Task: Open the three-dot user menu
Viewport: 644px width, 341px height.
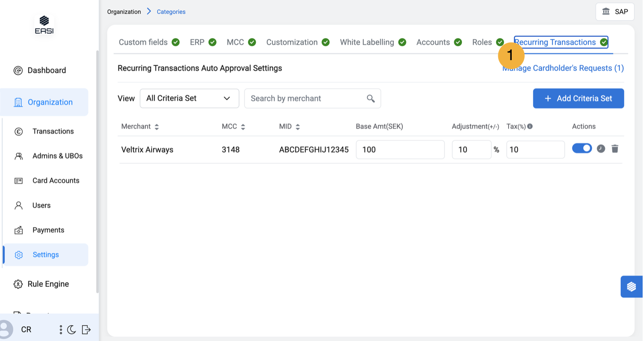Action: pos(61,330)
